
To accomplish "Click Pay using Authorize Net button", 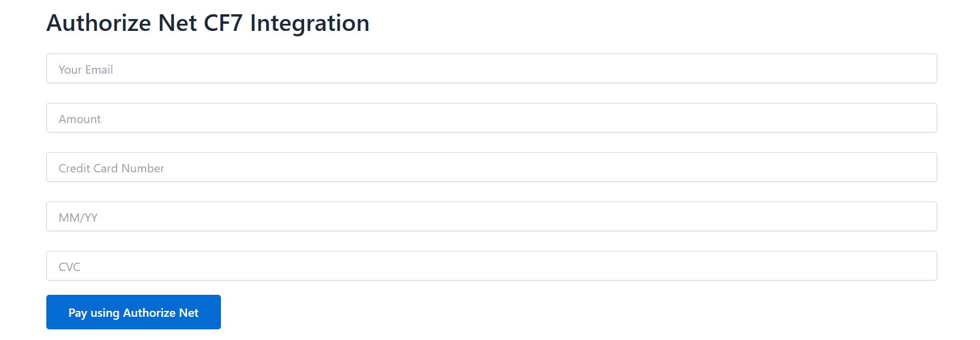I will tap(134, 312).
